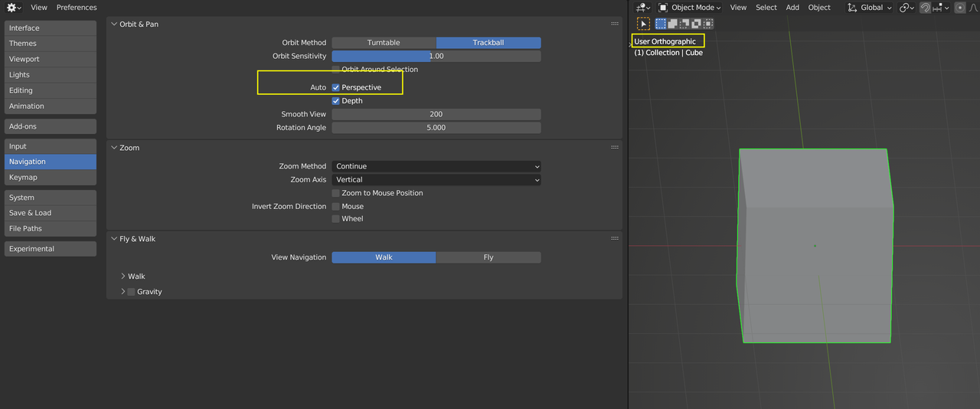Select the Turntable orbit method
Image resolution: width=980 pixels, height=409 pixels.
(384, 43)
